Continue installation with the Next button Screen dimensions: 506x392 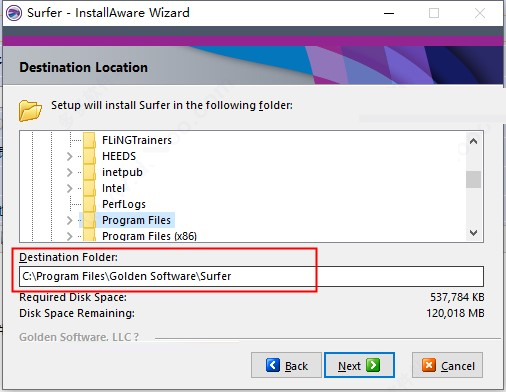tap(359, 365)
